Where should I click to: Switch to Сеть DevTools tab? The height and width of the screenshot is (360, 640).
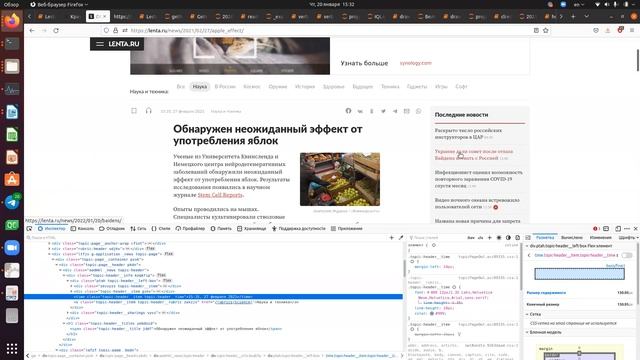point(138,229)
